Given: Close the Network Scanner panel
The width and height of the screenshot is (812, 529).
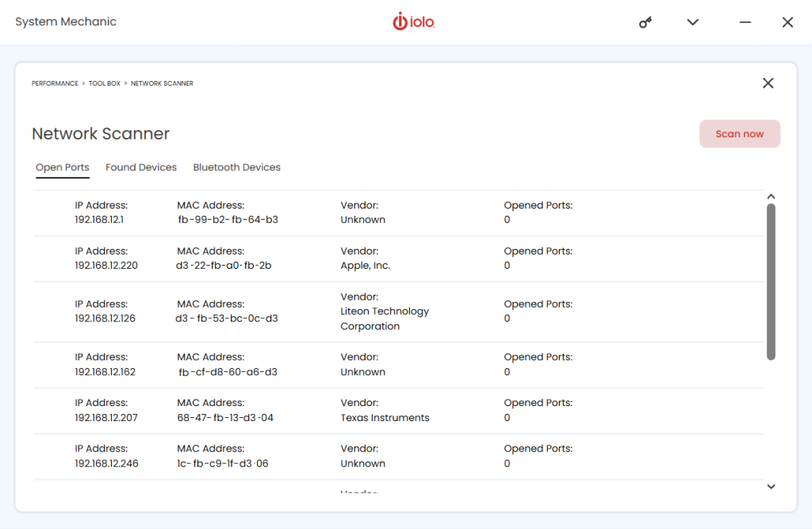Looking at the screenshot, I should [x=768, y=83].
